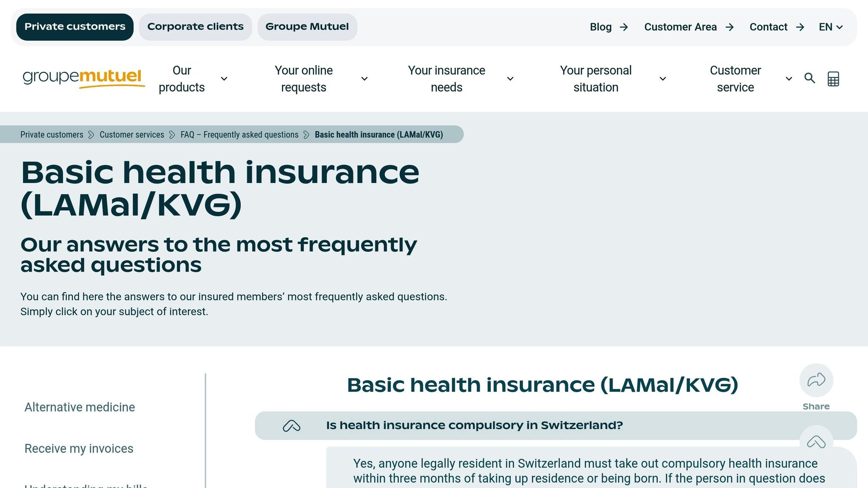
Task: Expand the Our products menu chevron
Action: pyautogui.click(x=224, y=79)
